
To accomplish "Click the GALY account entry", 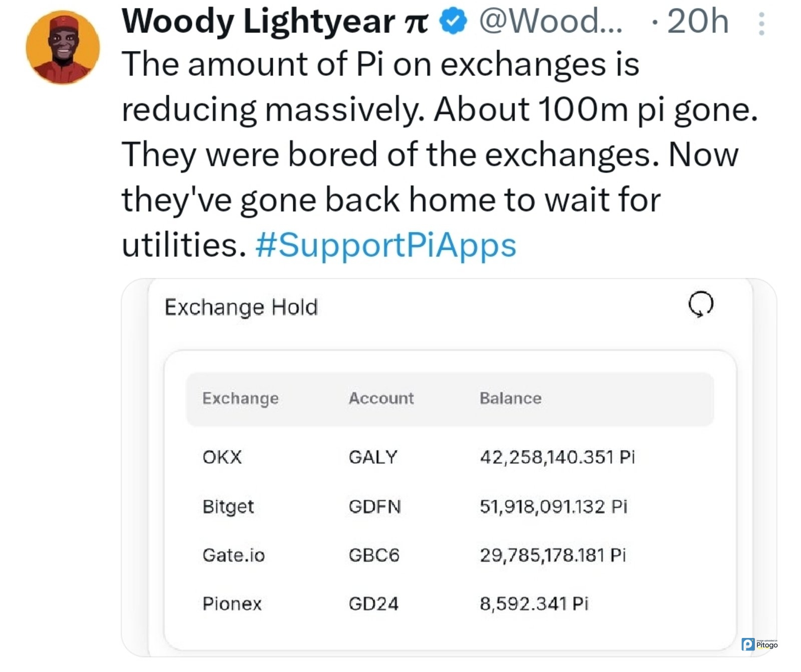I will pyautogui.click(x=373, y=457).
